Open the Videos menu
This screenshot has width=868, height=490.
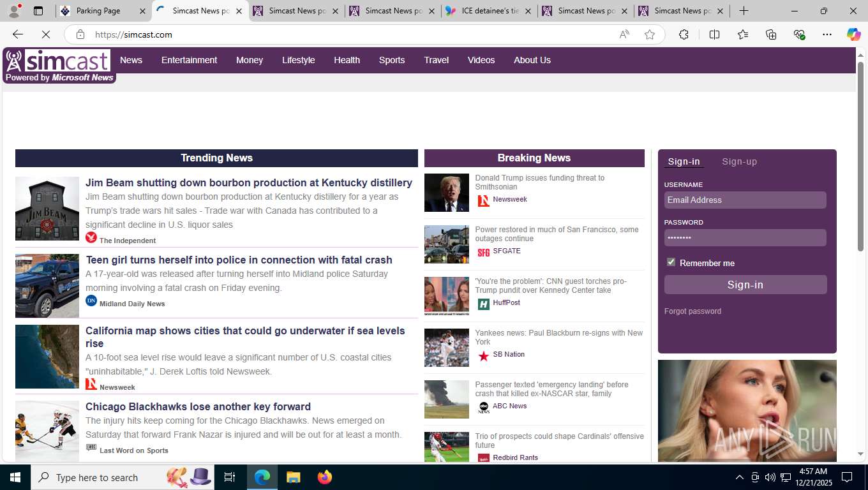point(481,60)
